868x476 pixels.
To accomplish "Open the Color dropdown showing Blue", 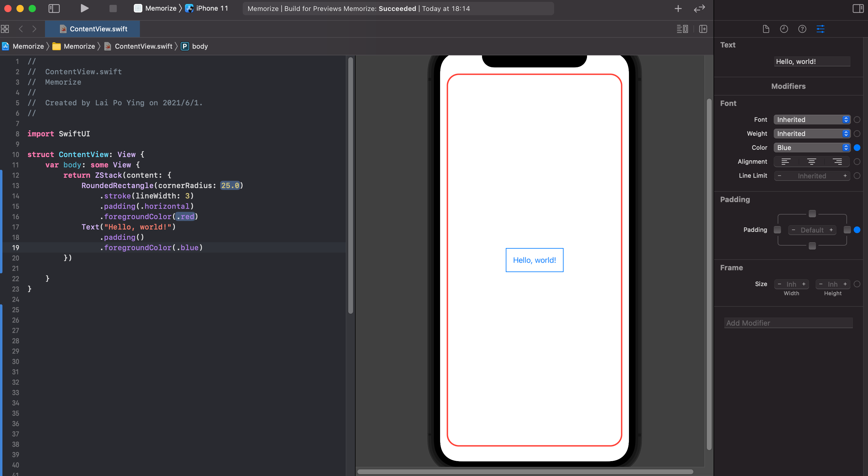I will [811, 148].
